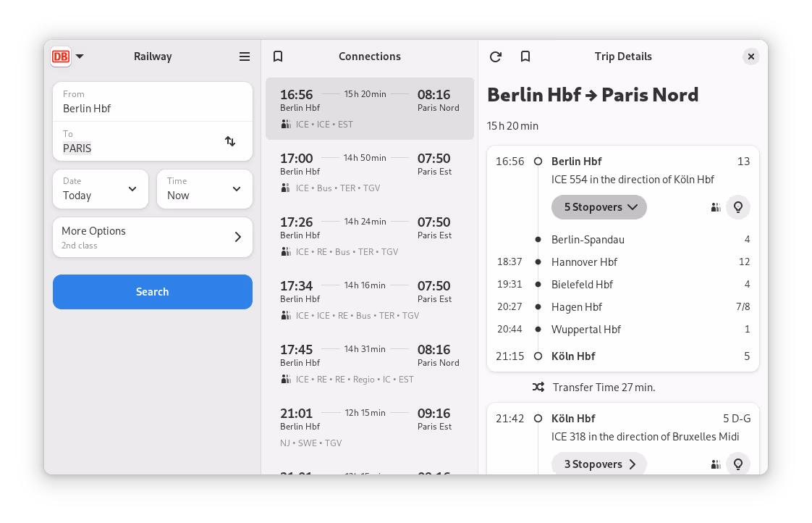Swap From and To stations
This screenshot has width=812, height=523.
point(230,141)
